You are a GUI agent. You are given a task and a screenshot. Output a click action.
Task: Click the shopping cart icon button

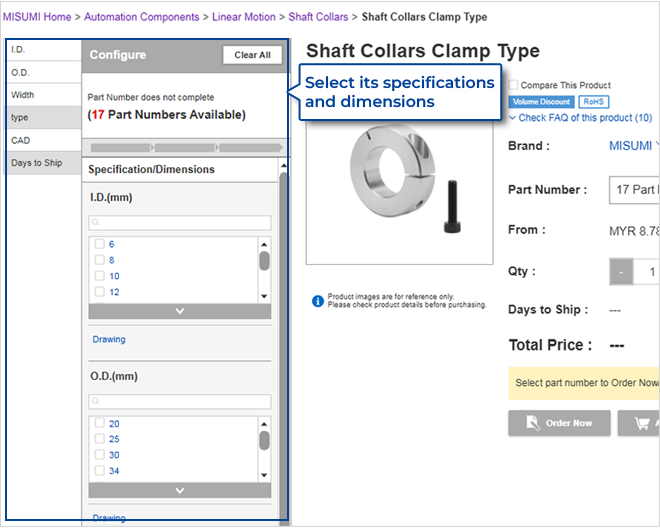638,423
